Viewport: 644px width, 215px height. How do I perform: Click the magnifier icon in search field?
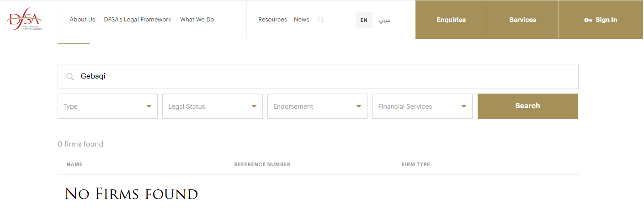tap(70, 77)
